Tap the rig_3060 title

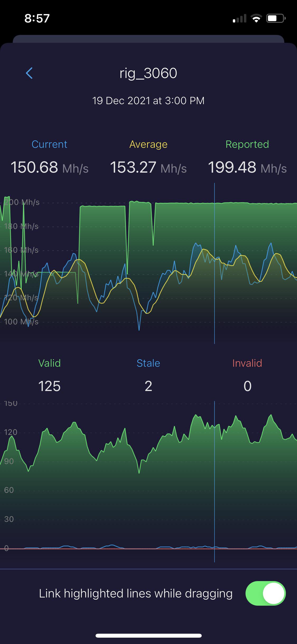point(148,73)
